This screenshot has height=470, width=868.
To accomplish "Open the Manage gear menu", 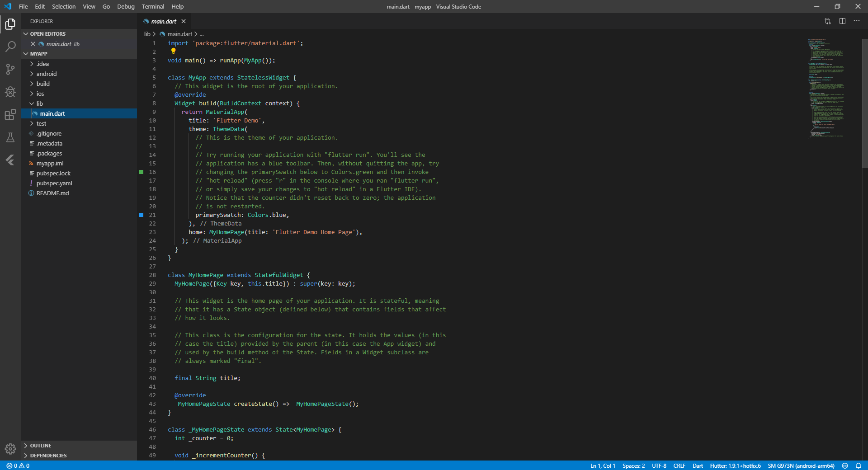I will pyautogui.click(x=10, y=449).
